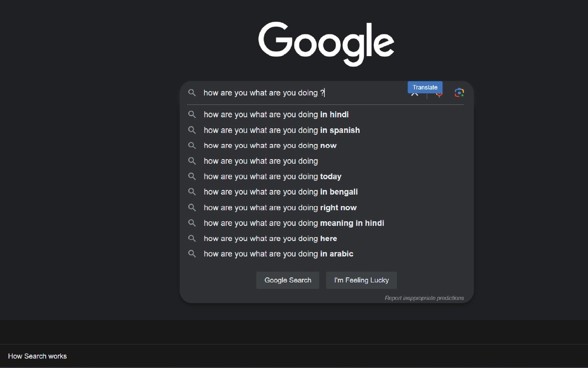Screen dimensions: 588x368
Task: Pick the "in bengali" search suggestion
Action: click(281, 192)
